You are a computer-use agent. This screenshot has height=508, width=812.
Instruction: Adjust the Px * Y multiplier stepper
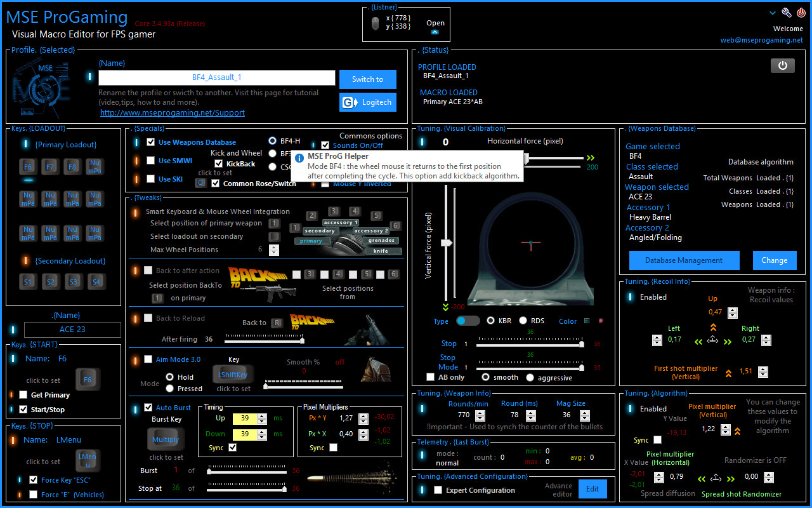point(363,418)
